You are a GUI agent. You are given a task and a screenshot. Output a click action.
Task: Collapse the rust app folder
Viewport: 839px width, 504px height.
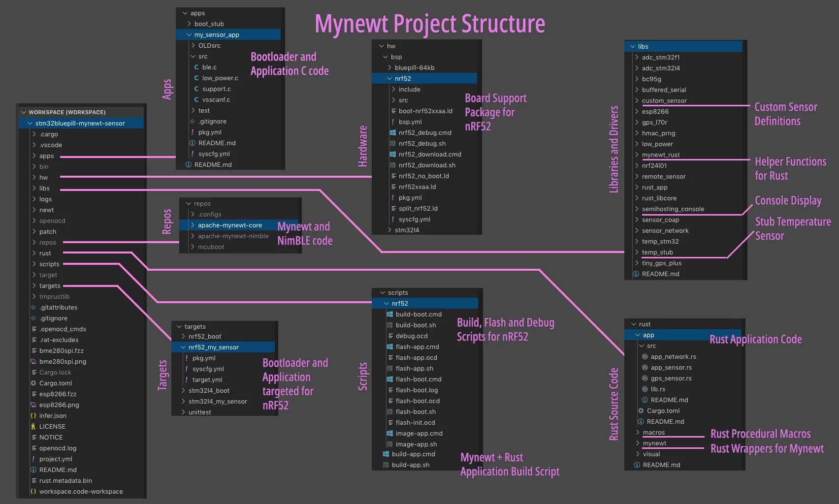click(638, 335)
